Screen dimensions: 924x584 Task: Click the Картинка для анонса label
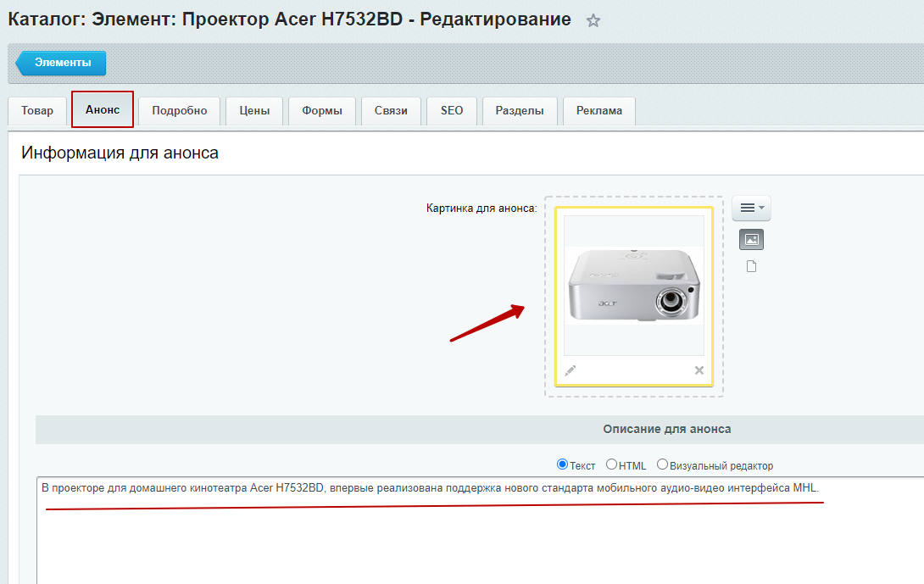pos(481,208)
